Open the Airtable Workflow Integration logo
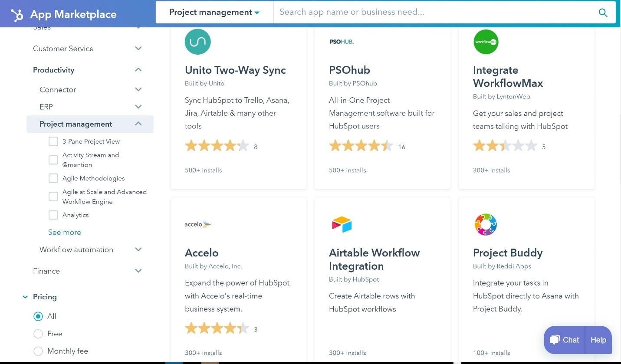Screen dimensions: 621x364 [342, 224]
